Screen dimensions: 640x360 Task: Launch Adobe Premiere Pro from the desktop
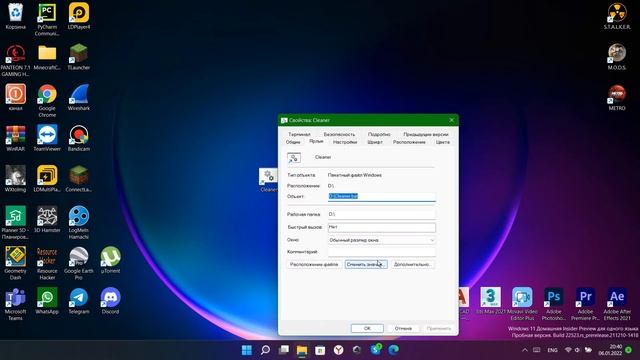coord(585,304)
